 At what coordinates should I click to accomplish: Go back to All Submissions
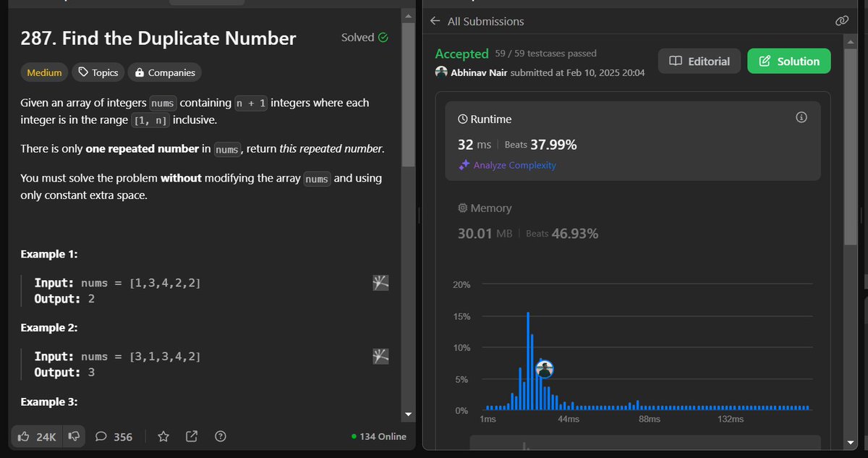[486, 21]
